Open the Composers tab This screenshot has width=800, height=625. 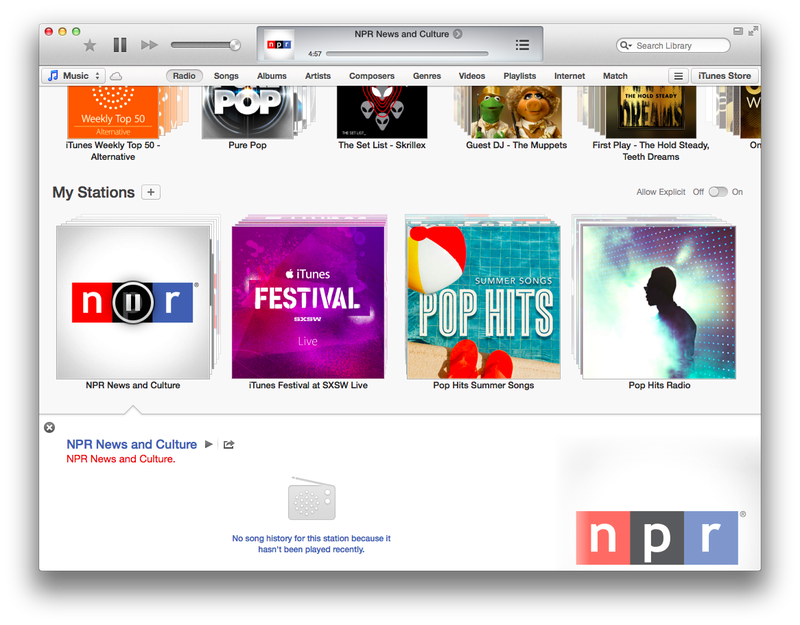click(371, 76)
